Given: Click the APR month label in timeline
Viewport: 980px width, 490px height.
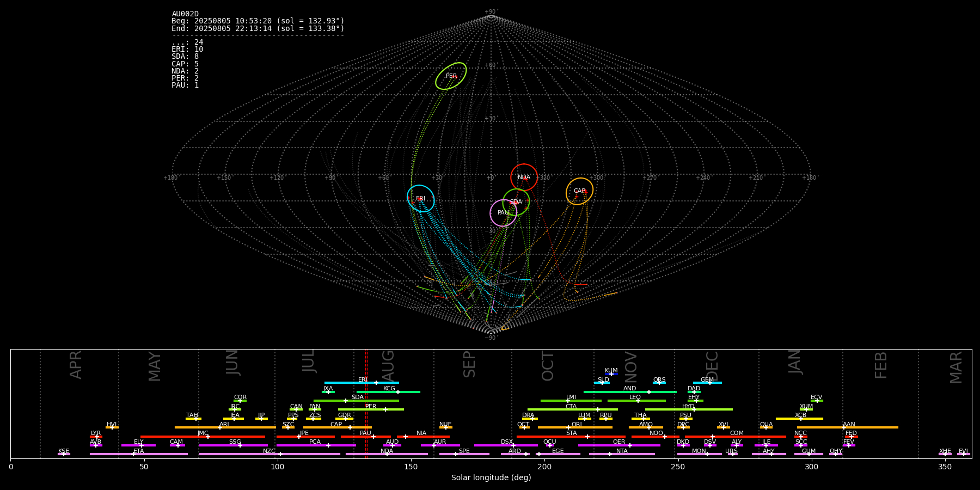Looking at the screenshot, I should (x=76, y=365).
